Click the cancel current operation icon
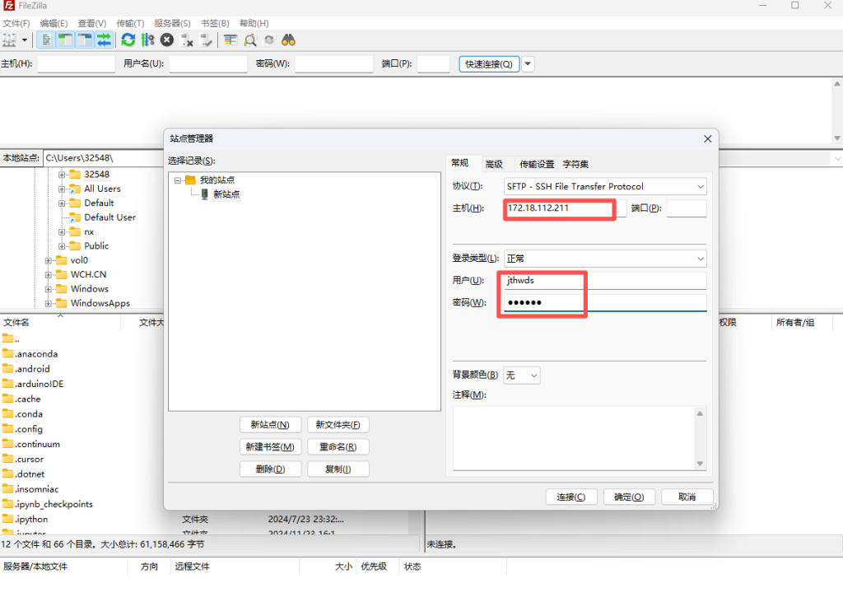Image resolution: width=843 pixels, height=616 pixels. click(167, 40)
